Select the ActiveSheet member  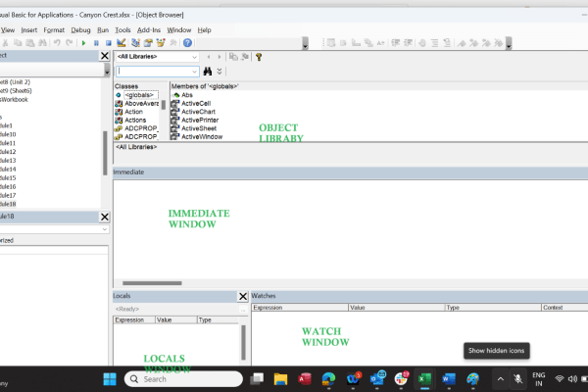click(199, 128)
